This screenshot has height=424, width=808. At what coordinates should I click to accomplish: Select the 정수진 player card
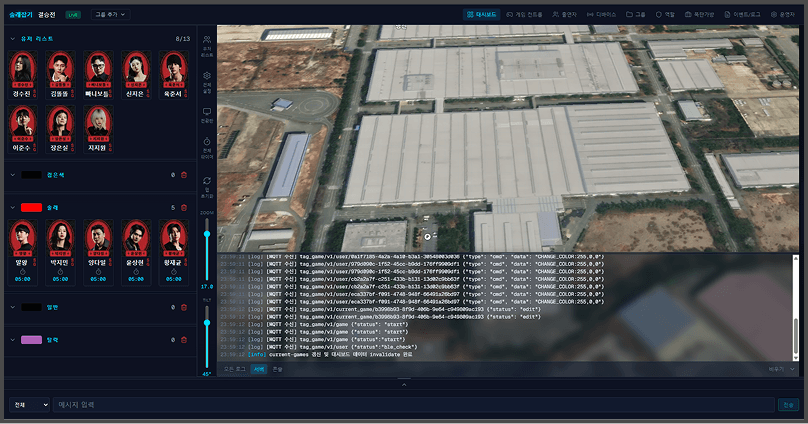[x=23, y=75]
